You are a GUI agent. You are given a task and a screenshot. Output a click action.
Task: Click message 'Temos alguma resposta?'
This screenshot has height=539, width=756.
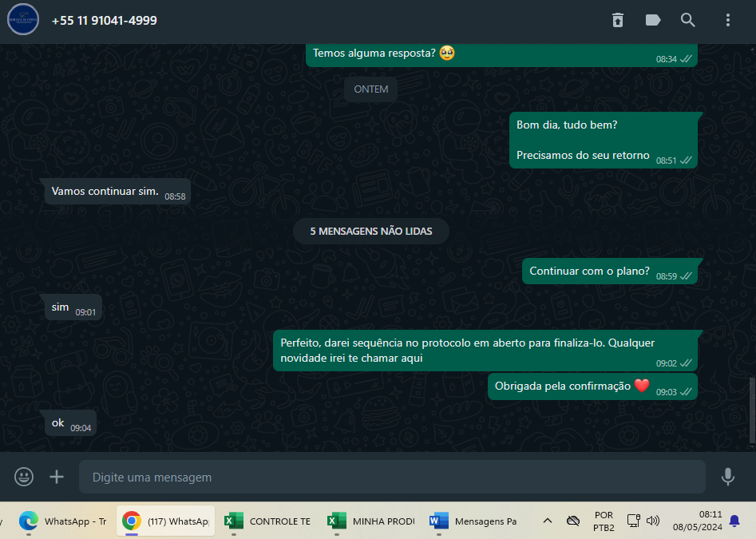[501, 54]
